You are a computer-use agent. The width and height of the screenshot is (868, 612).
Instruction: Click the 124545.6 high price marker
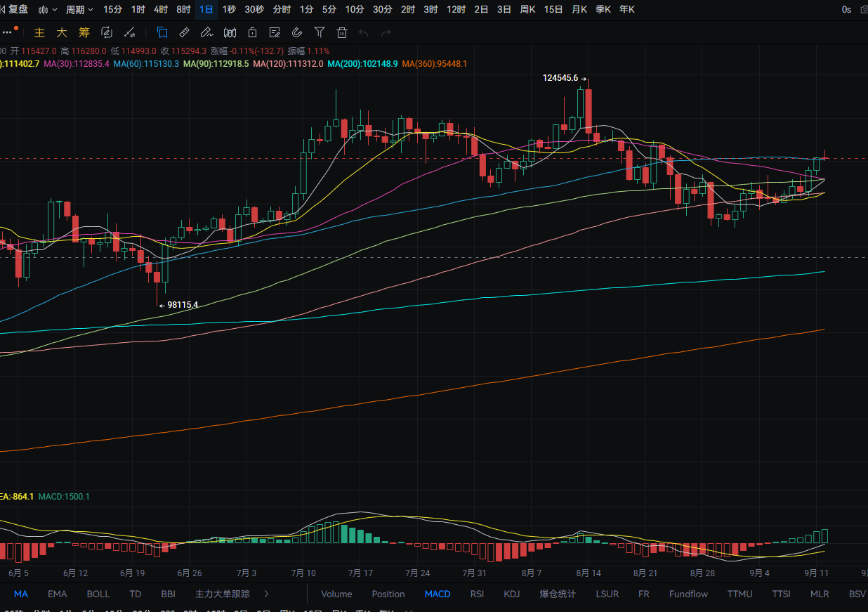click(x=560, y=78)
